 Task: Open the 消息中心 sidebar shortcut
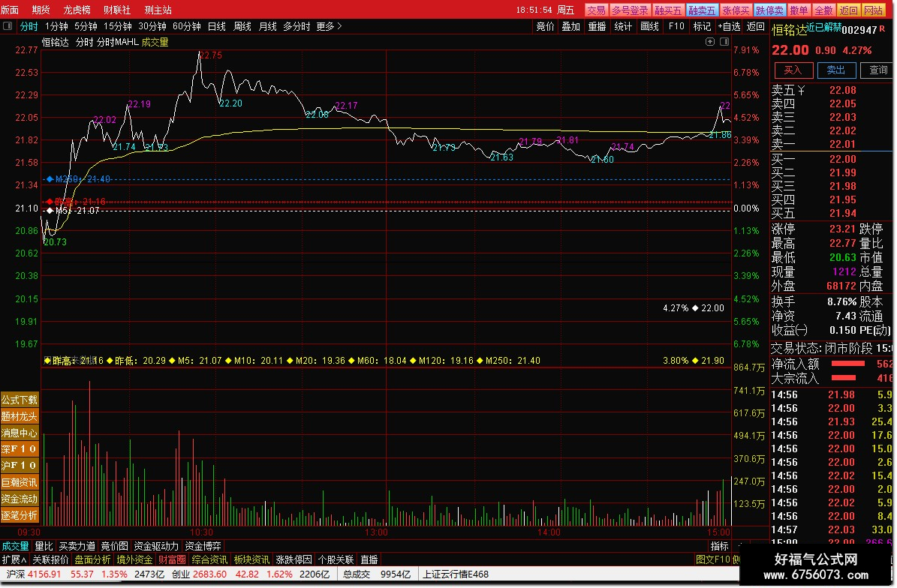20,433
